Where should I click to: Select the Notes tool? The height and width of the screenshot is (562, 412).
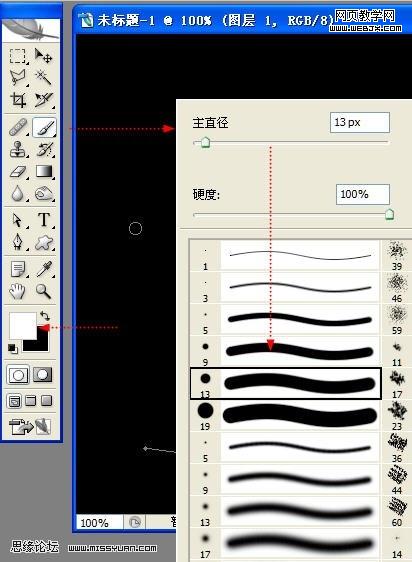pyautogui.click(x=18, y=269)
